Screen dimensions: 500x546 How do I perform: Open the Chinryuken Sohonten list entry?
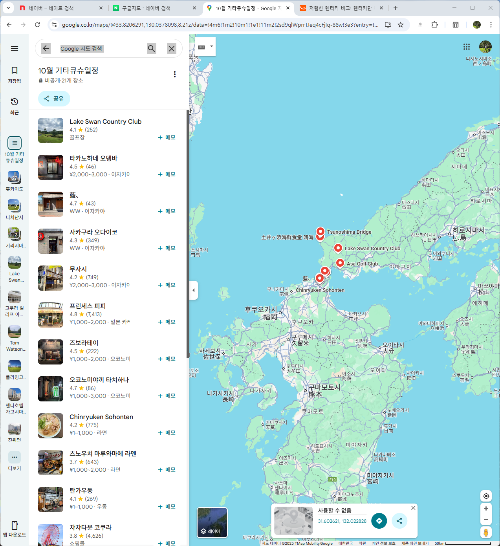[x=108, y=425]
